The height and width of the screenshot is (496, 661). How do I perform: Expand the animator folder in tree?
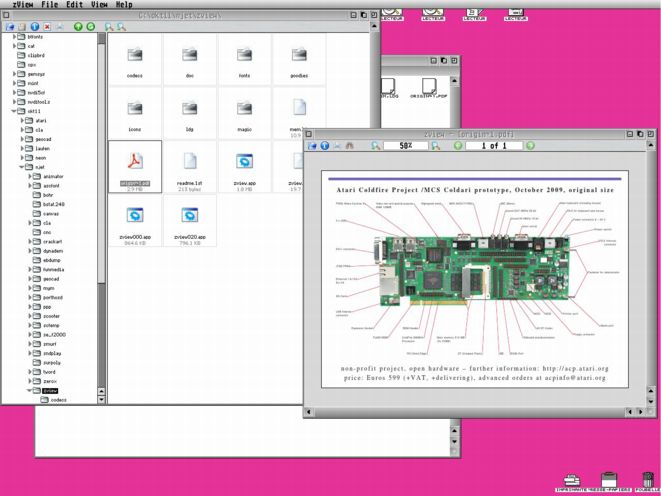(x=30, y=176)
